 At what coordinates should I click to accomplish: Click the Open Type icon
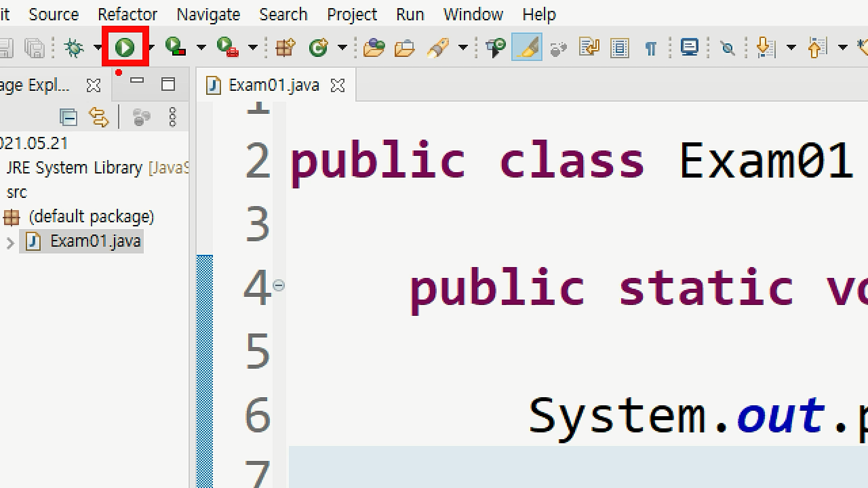pyautogui.click(x=374, y=47)
